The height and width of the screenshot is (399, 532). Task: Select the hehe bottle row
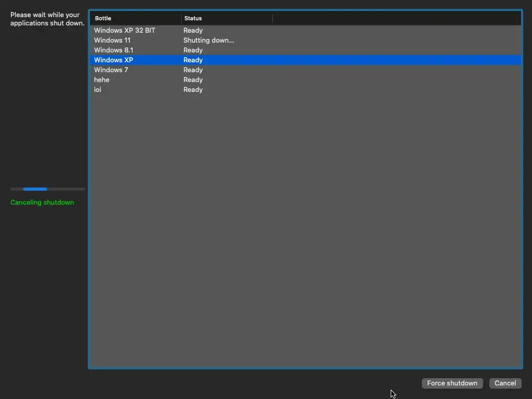click(305, 79)
